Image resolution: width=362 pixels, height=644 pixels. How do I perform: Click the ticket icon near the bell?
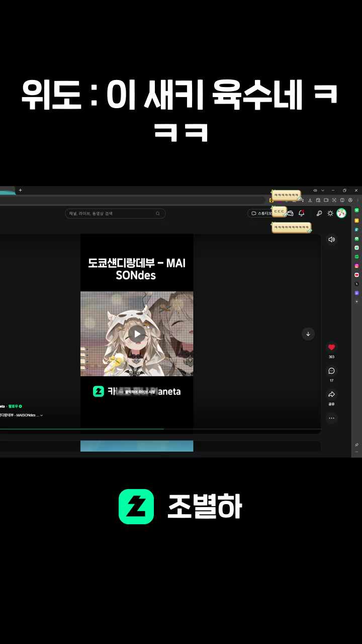(290, 213)
